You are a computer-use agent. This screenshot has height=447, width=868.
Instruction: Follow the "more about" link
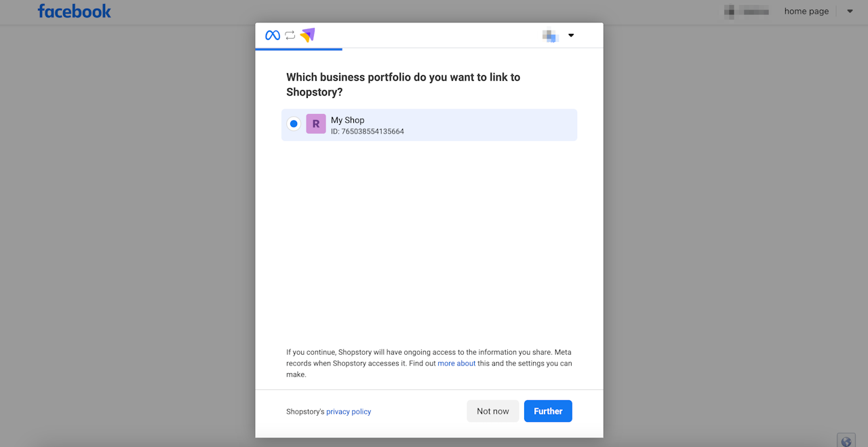click(x=456, y=364)
